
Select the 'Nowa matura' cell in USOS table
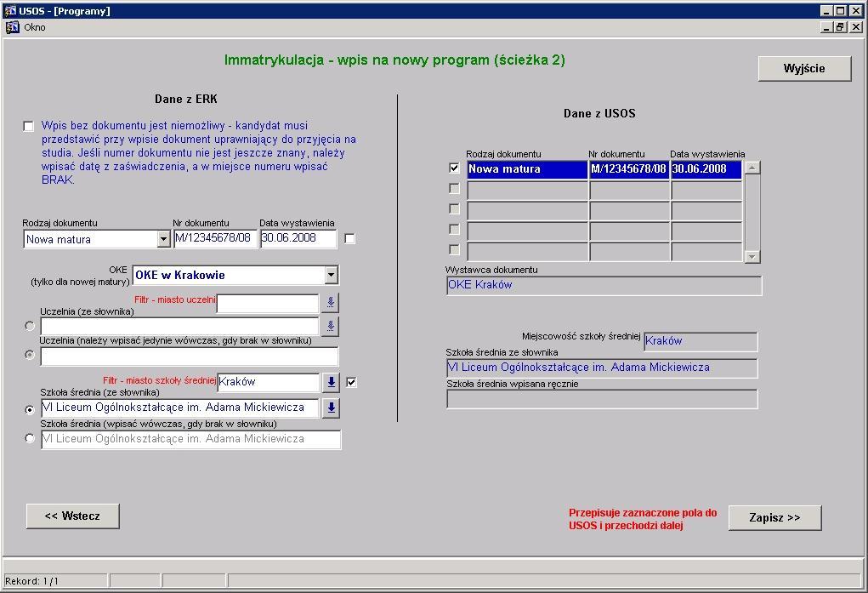coord(527,169)
